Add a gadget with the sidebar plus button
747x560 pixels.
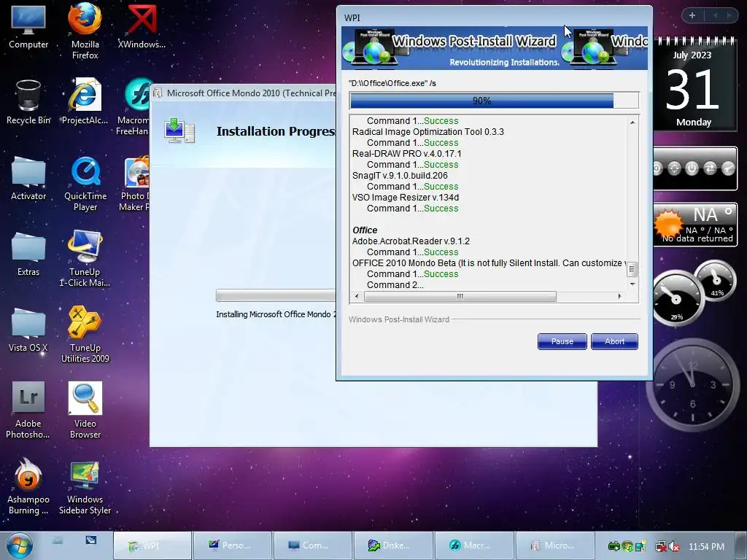(692, 15)
